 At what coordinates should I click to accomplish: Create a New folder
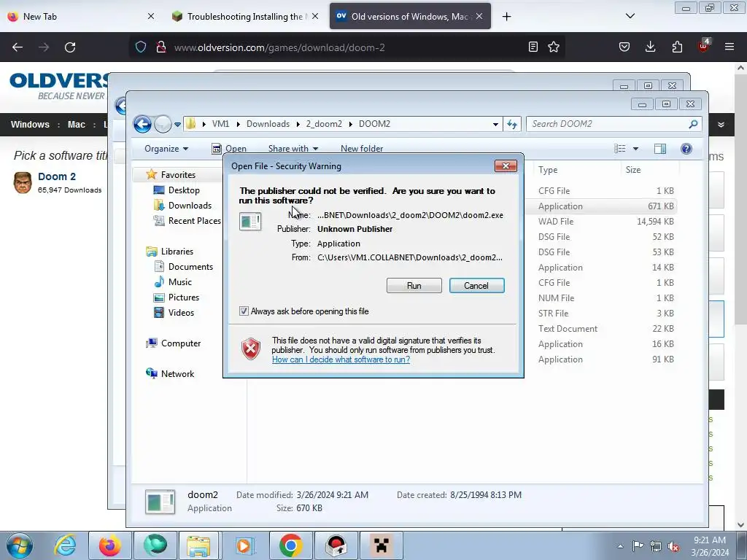(x=362, y=149)
